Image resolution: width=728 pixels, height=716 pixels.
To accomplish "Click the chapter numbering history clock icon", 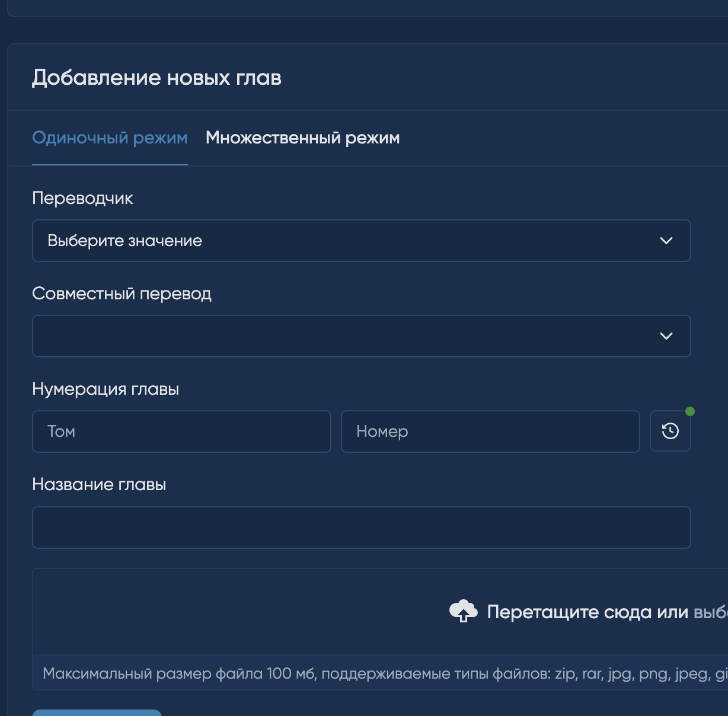I will 670,431.
